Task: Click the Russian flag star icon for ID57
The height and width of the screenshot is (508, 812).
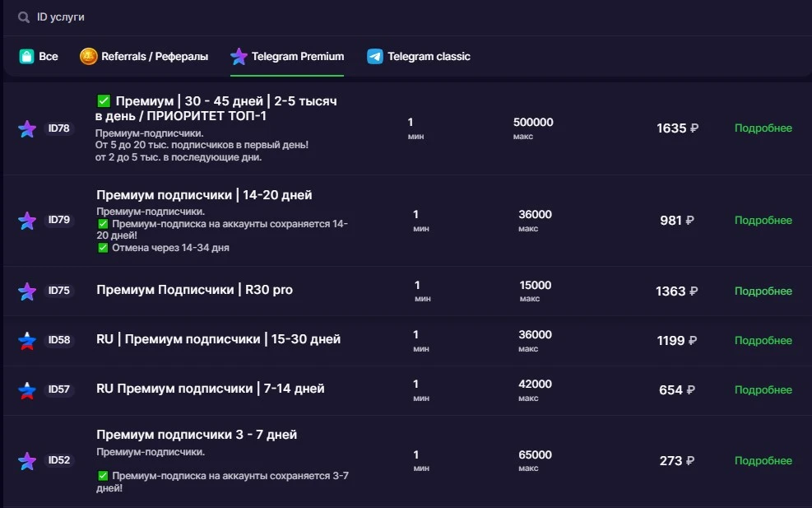Action: pyautogui.click(x=27, y=389)
